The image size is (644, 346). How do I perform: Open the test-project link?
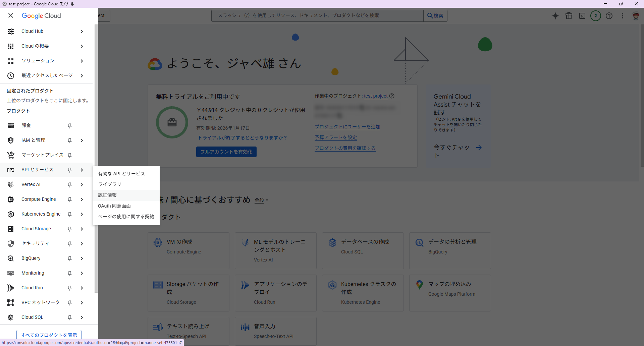point(375,96)
